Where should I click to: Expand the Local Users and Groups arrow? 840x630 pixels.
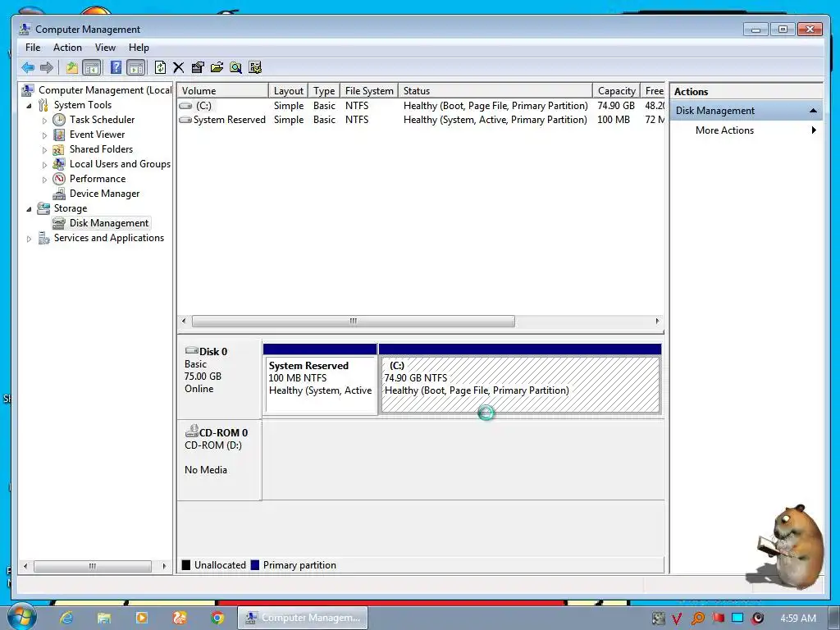coord(45,164)
